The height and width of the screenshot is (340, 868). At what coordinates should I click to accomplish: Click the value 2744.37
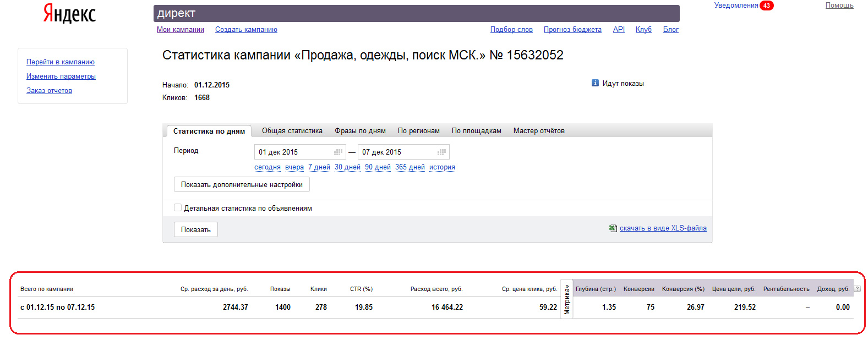pyautogui.click(x=236, y=308)
